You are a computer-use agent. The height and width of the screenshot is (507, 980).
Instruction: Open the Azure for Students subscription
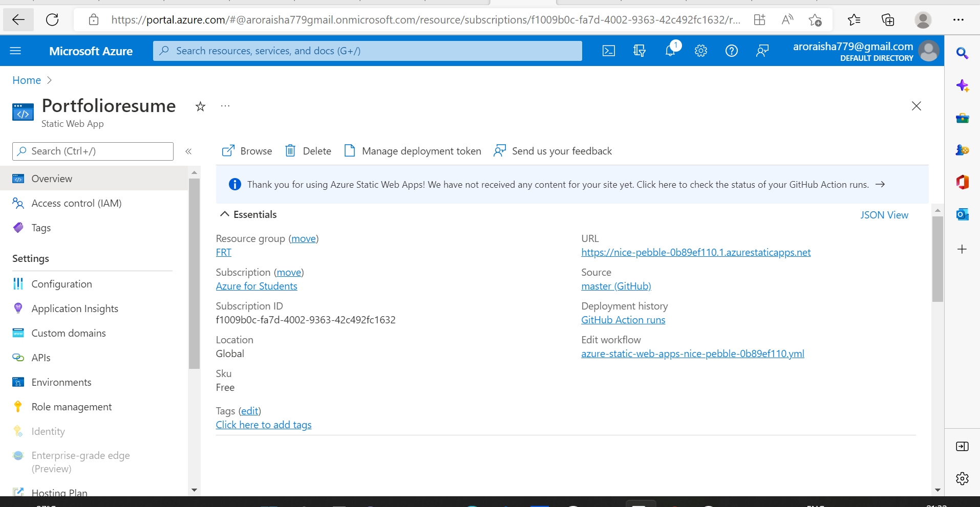(257, 286)
